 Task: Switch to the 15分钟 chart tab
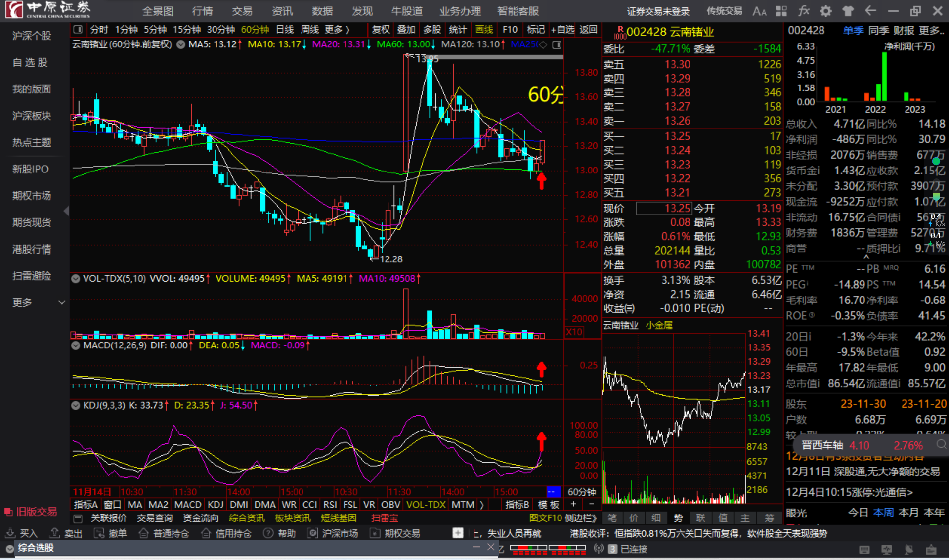[187, 30]
